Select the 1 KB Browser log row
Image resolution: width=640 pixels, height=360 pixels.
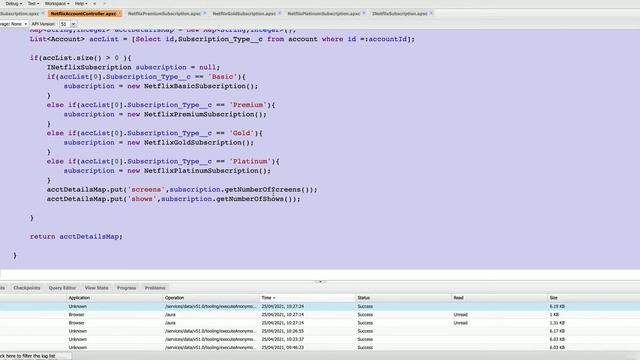pos(320,315)
